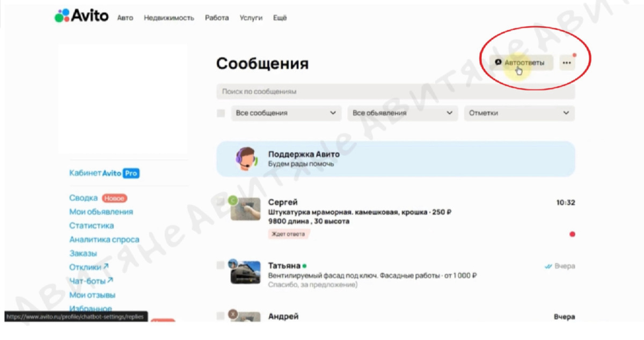Click the read checkmarks on Татьяна's chat
This screenshot has height=340, width=644.
click(x=548, y=266)
